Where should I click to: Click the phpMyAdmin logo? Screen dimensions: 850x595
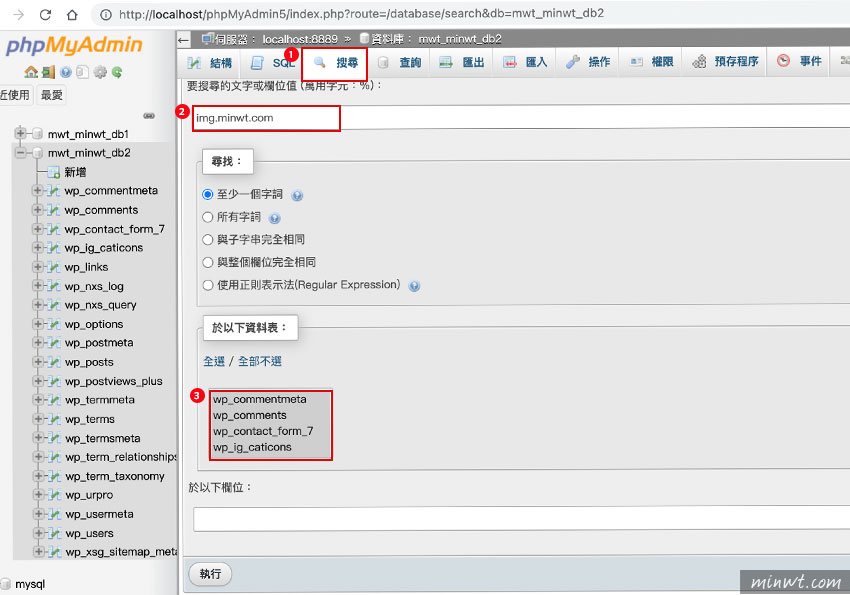pyautogui.click(x=74, y=46)
